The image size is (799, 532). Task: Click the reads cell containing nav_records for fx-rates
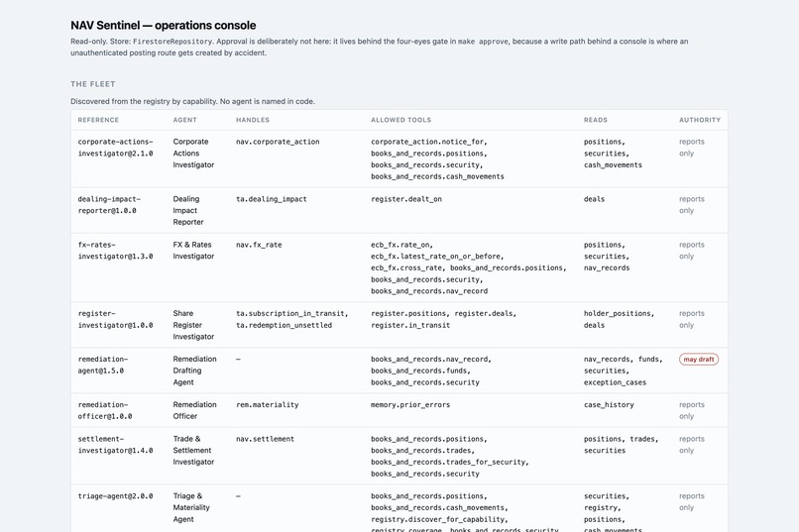tap(607, 257)
